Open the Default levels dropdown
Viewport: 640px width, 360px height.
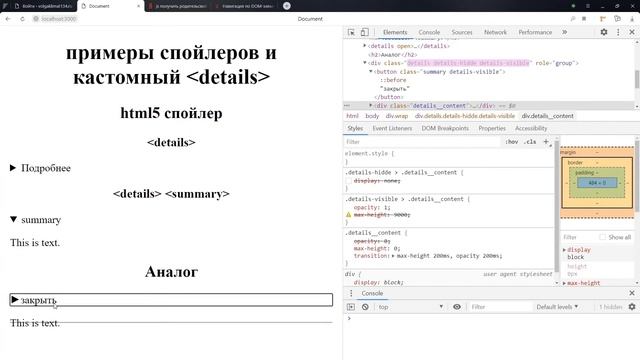pyautogui.click(x=557, y=307)
